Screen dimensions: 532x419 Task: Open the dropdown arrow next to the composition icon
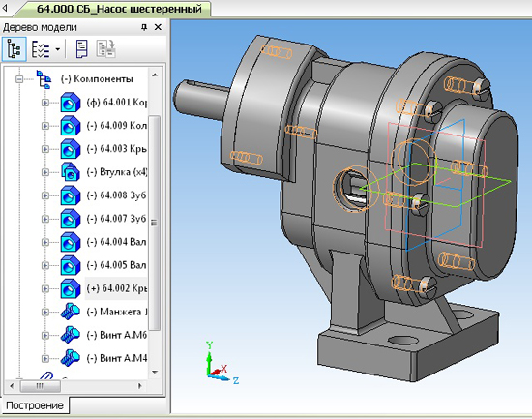[x=58, y=49]
